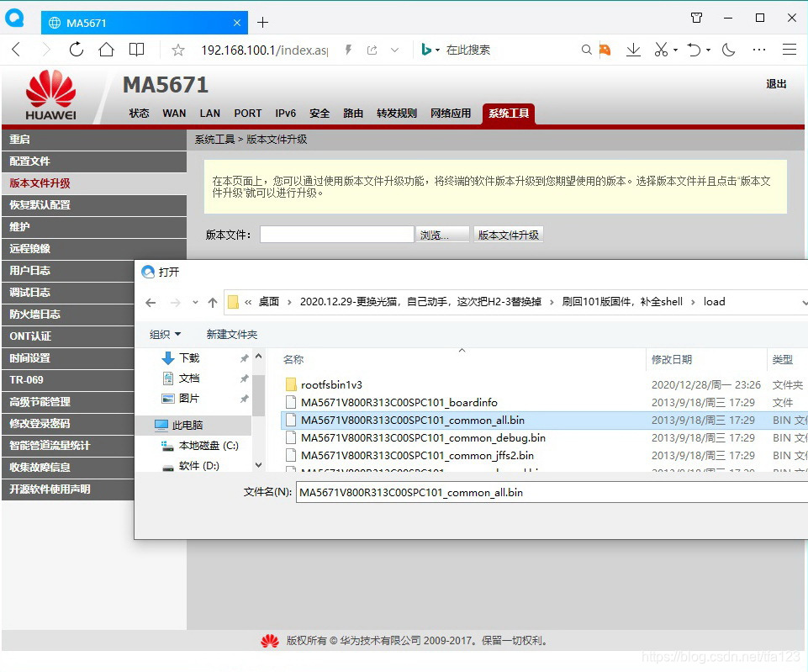
Task: Open the IPv6 tab
Action: pyautogui.click(x=286, y=114)
